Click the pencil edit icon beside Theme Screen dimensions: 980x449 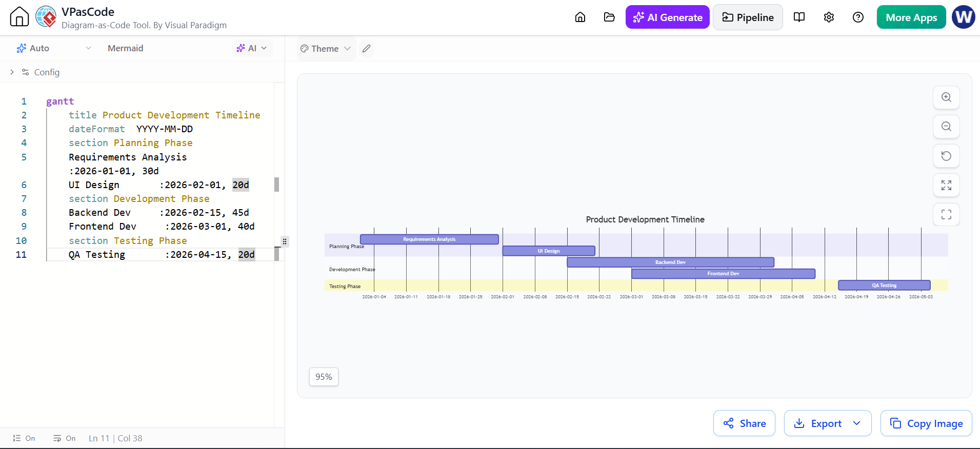[x=366, y=49]
